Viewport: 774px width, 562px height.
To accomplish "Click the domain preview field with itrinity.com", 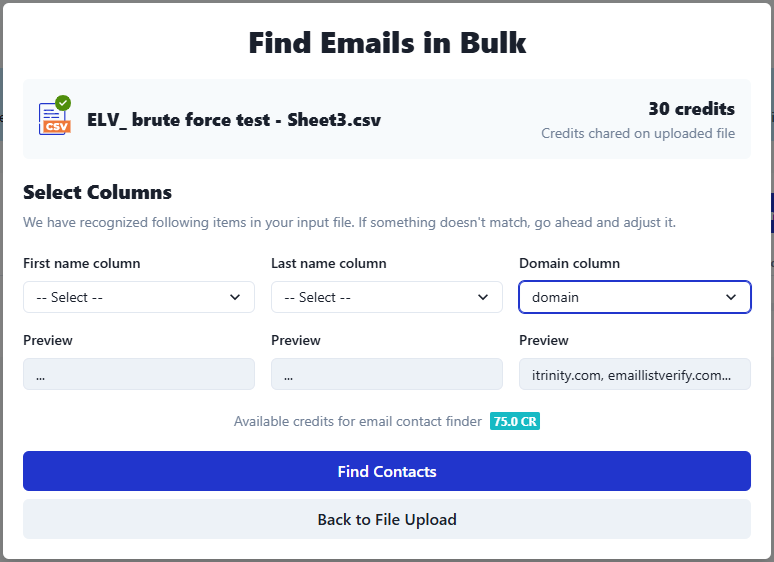I will 635,374.
